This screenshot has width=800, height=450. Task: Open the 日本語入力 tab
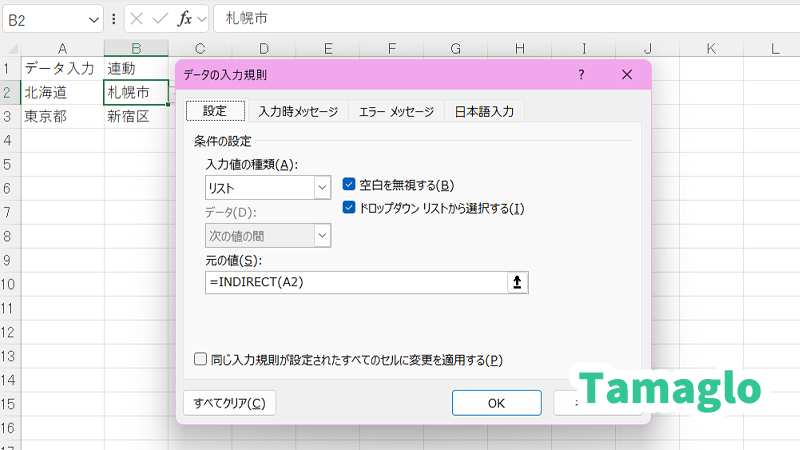(x=484, y=112)
